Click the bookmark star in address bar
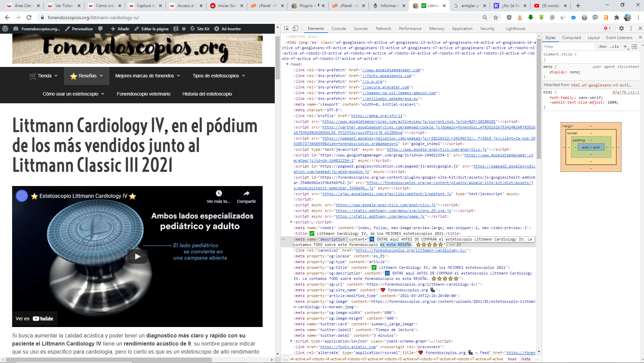 coord(496,17)
